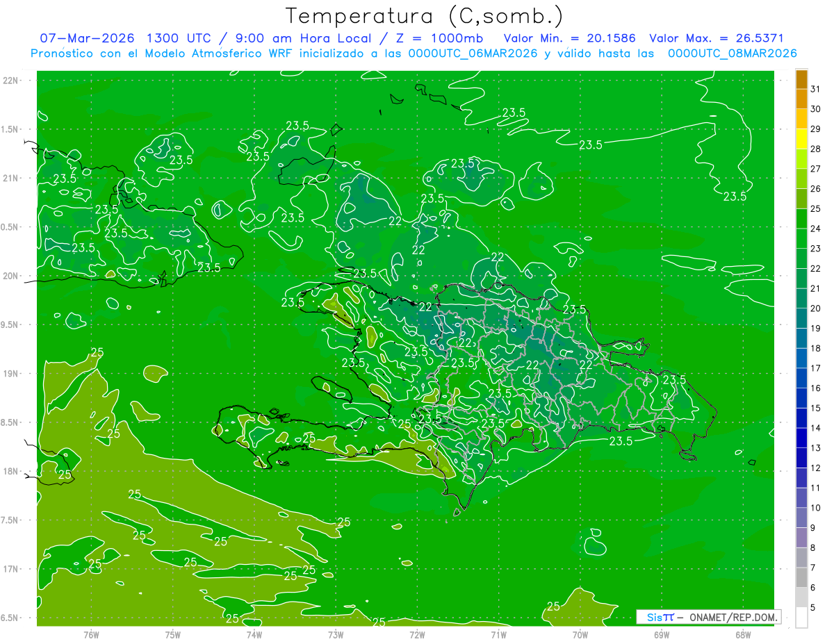Select the '21N' latitude axis label
The height and width of the screenshot is (644, 834).
tap(11, 179)
